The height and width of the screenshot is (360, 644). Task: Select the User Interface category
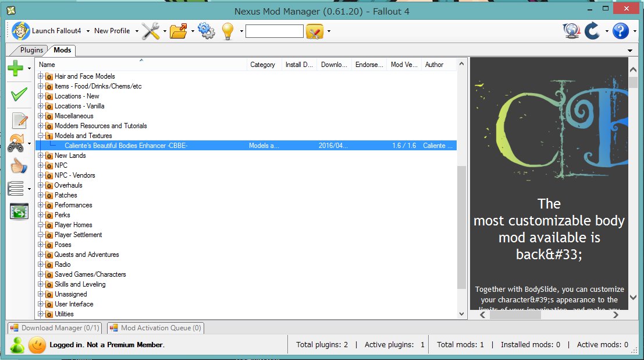74,304
